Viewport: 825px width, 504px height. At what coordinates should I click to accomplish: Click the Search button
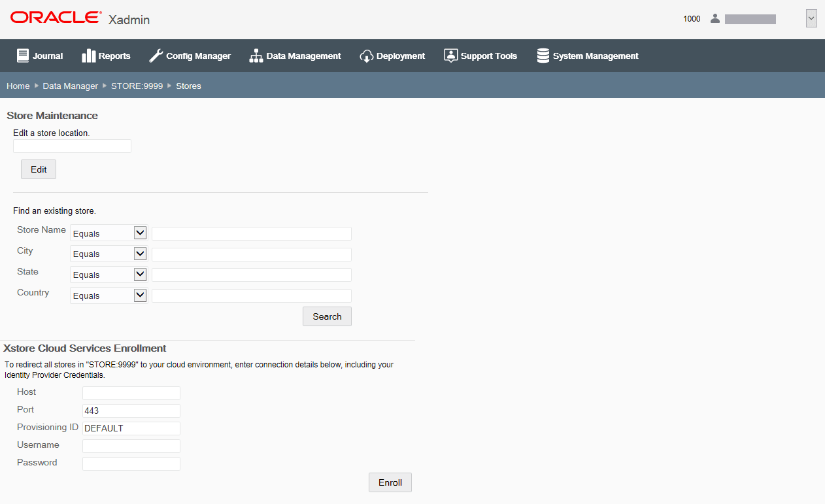click(x=327, y=316)
